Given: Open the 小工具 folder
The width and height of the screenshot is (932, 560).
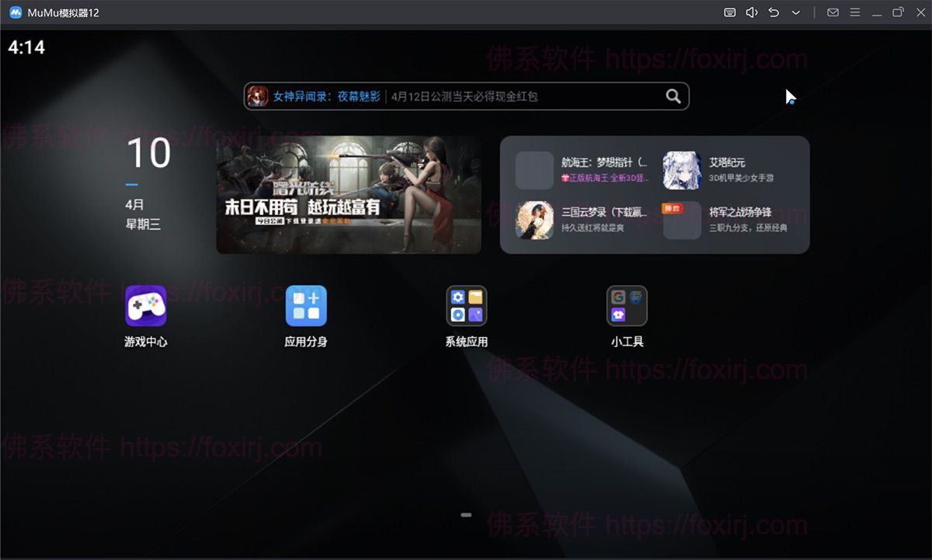Looking at the screenshot, I should 627,305.
